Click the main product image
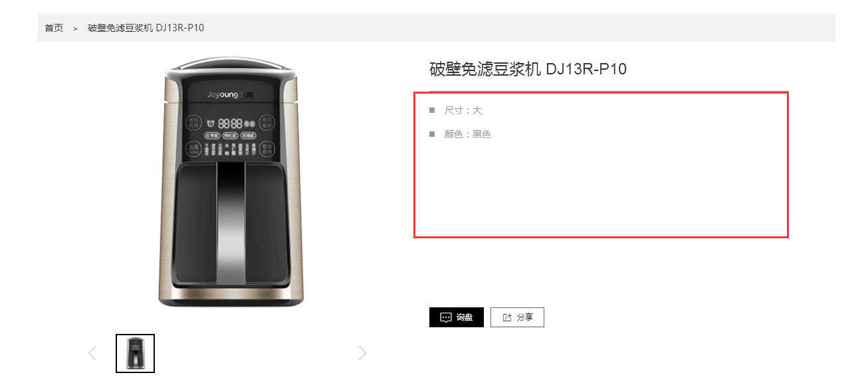Viewport: 868px width, 387px height. point(229,183)
